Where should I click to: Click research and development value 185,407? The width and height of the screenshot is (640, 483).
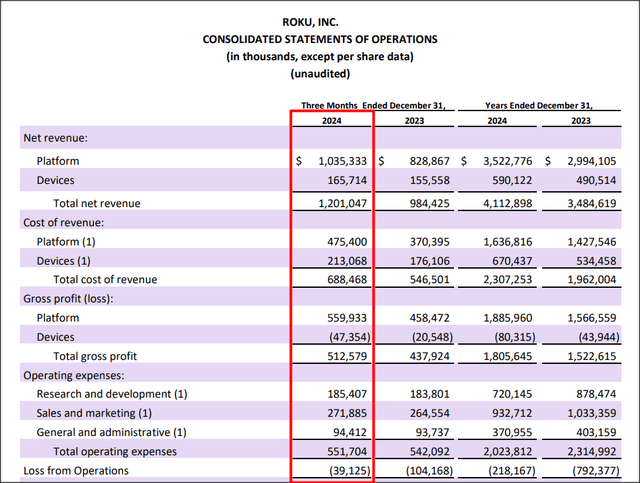click(x=347, y=394)
